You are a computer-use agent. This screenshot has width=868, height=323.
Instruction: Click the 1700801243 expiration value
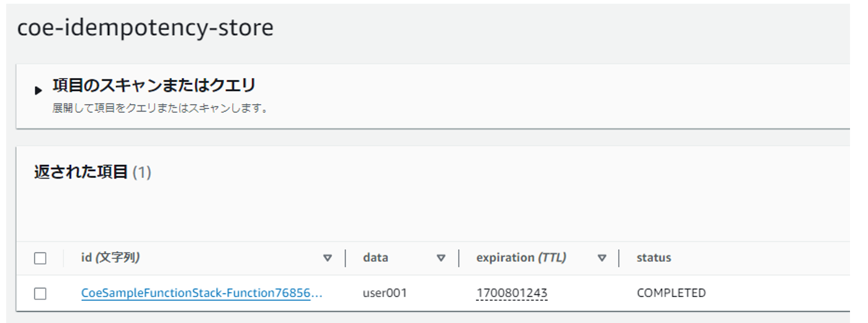tap(512, 293)
